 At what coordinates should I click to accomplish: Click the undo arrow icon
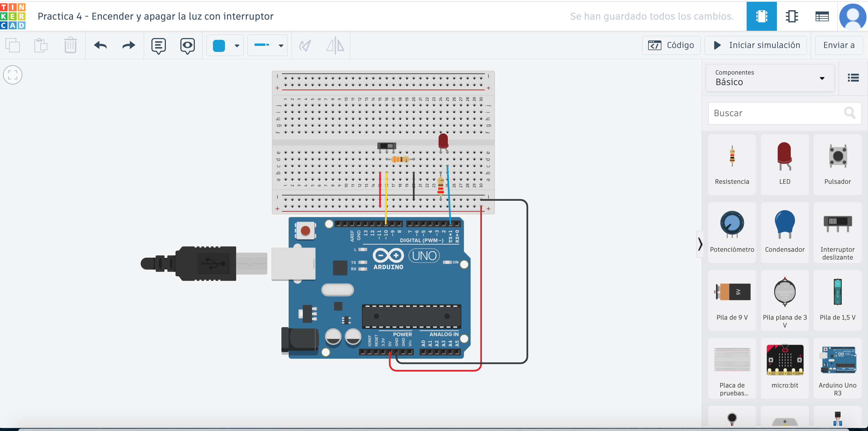pos(100,45)
